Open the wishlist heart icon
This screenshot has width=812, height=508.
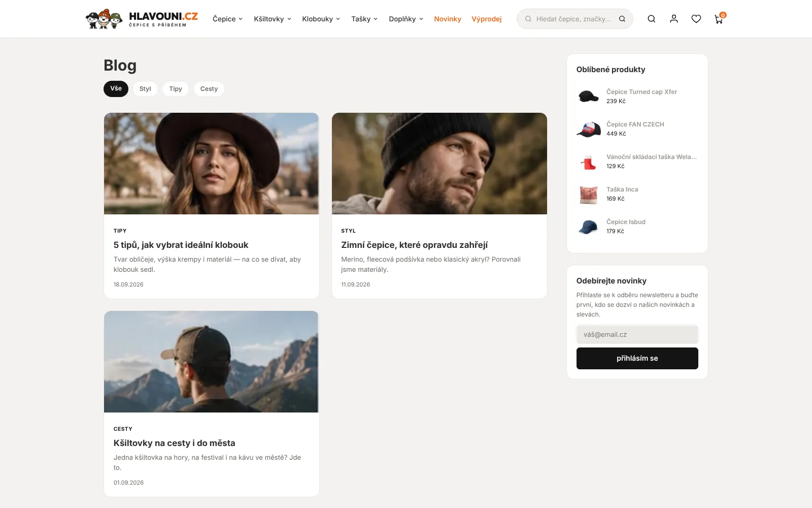[x=696, y=19]
